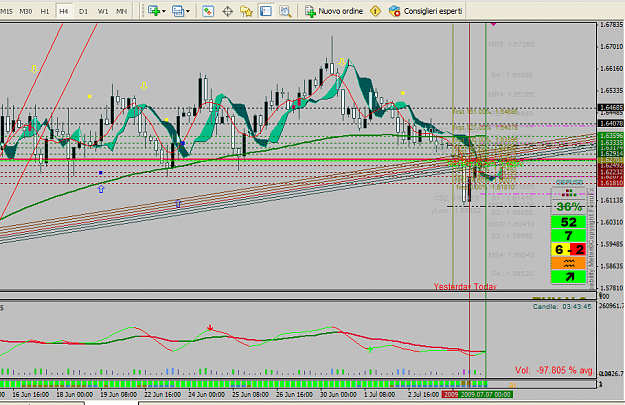Expand the new chart dropdown arrow
Viewport: 625px width, 405px height.
click(x=163, y=12)
